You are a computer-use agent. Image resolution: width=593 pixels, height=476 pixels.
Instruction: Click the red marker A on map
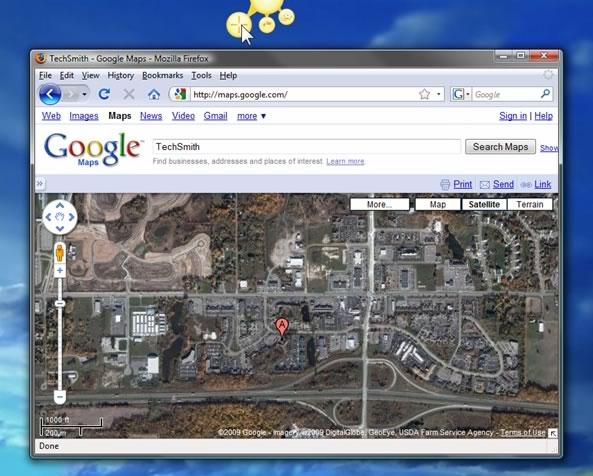click(281, 327)
